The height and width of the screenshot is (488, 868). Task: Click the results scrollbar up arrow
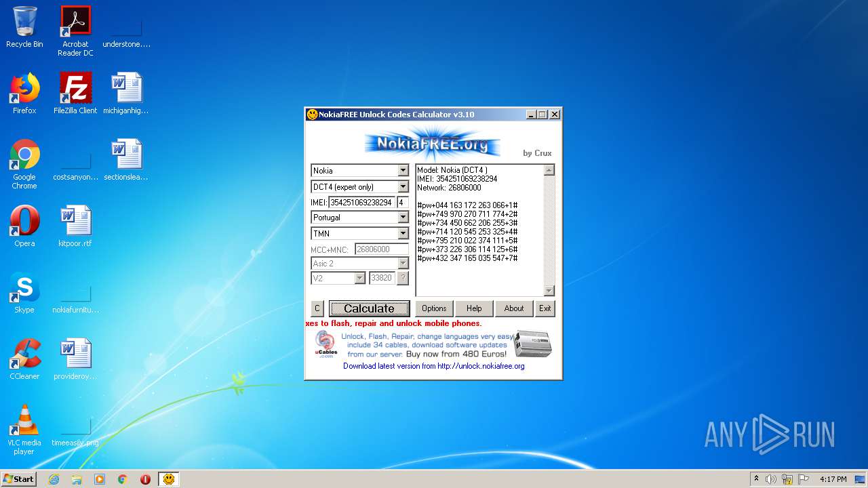tap(549, 170)
